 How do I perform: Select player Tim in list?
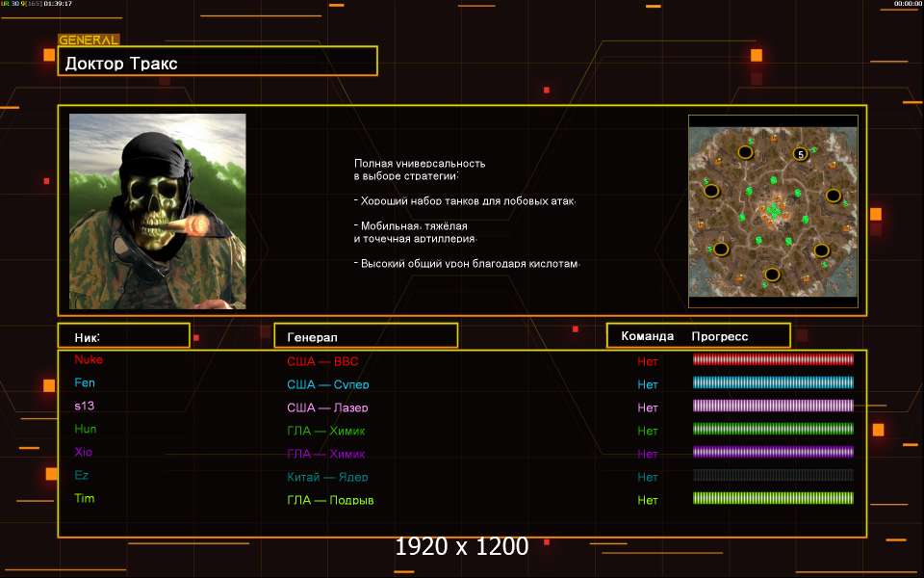pos(85,498)
